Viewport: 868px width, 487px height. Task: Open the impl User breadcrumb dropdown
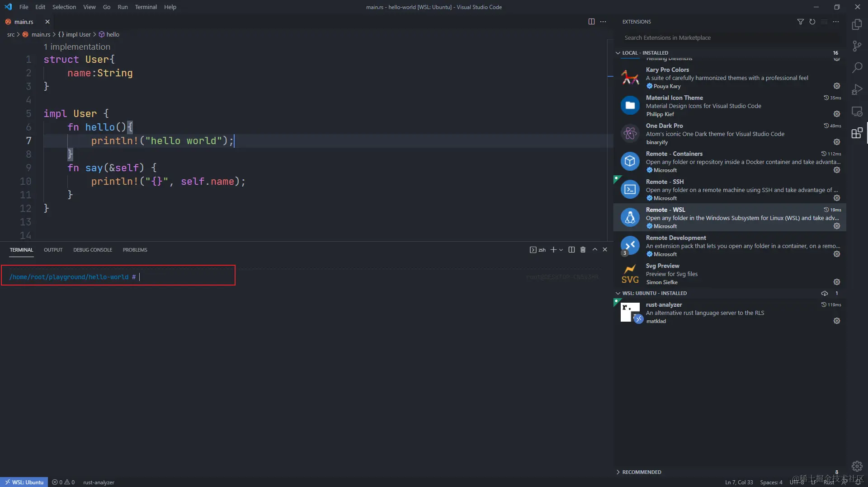pyautogui.click(x=75, y=34)
